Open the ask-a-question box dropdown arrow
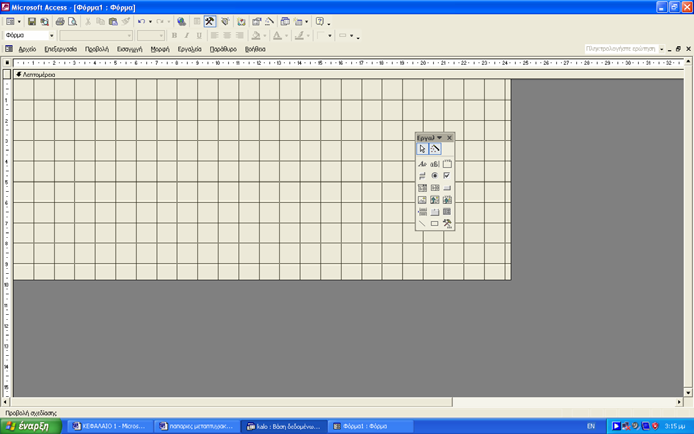The image size is (694, 434). (662, 49)
